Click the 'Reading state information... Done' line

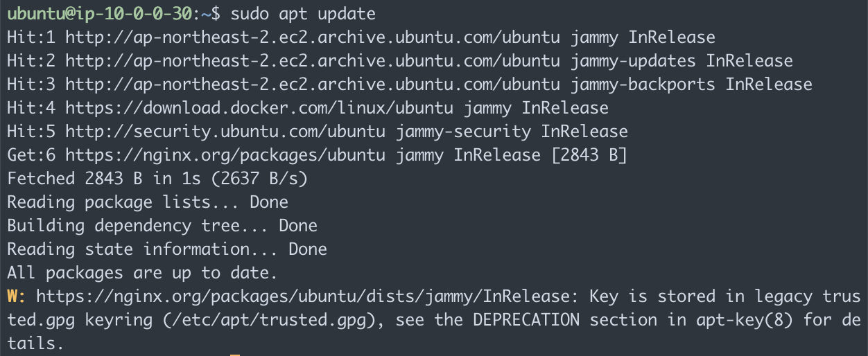click(167, 249)
